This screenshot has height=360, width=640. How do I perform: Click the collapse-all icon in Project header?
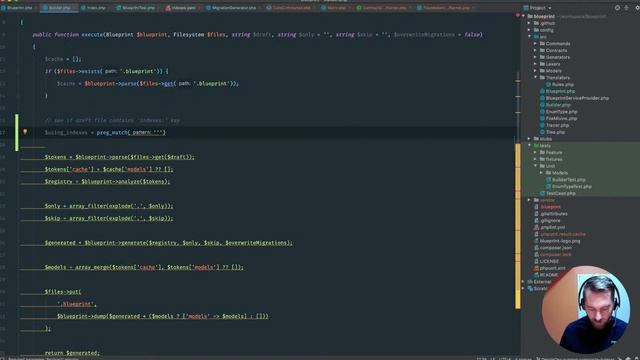click(627, 8)
